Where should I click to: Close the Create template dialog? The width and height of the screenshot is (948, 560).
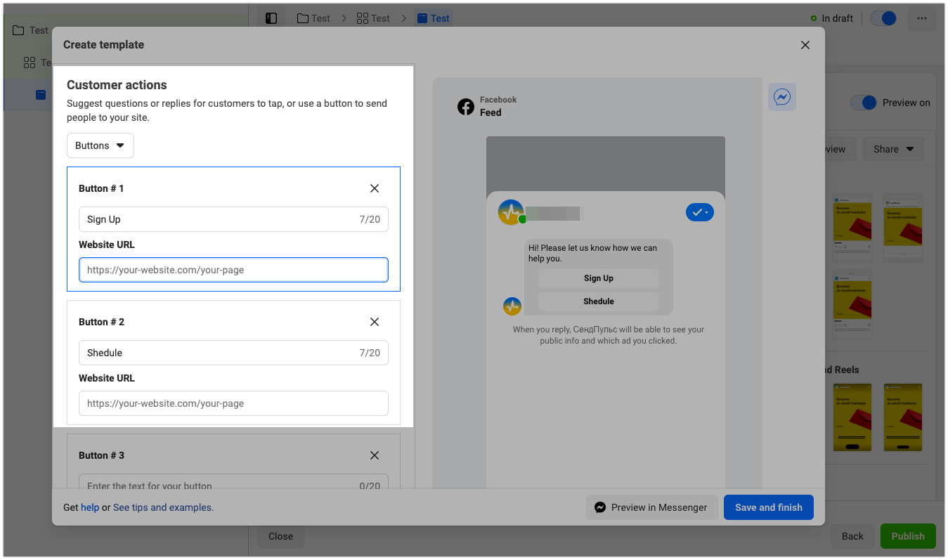click(805, 45)
